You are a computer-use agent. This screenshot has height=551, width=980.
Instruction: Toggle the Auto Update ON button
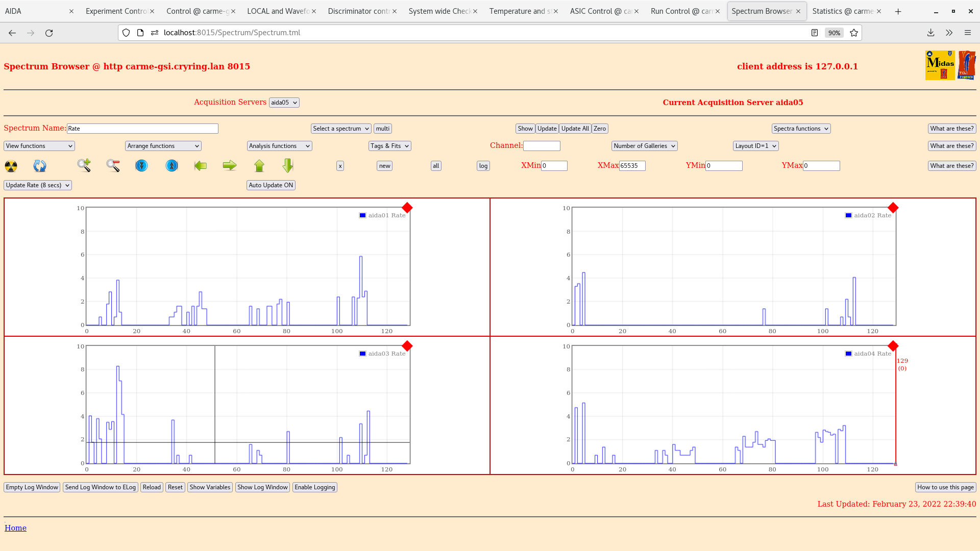(x=271, y=185)
